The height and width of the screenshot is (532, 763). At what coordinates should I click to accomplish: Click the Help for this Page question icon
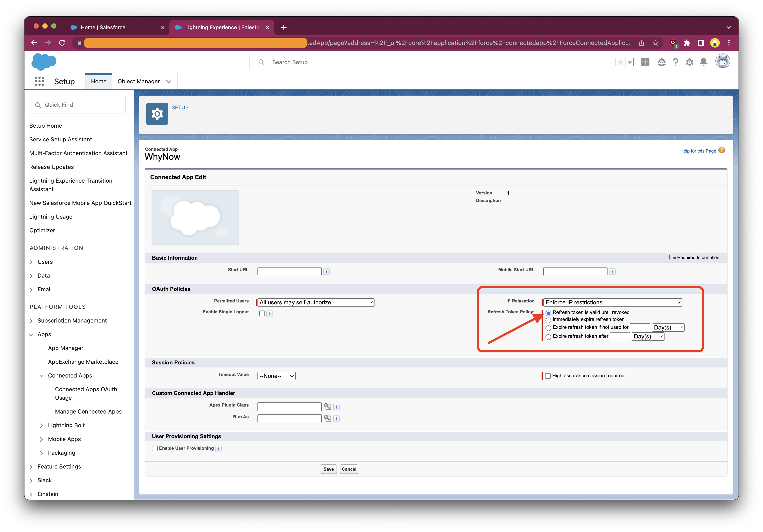coord(722,150)
